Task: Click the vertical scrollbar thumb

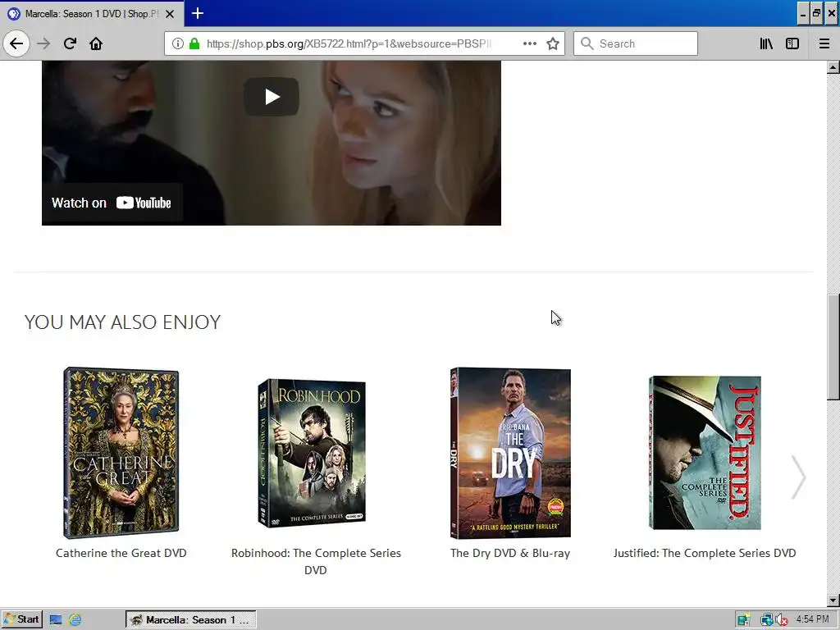Action: (x=833, y=347)
